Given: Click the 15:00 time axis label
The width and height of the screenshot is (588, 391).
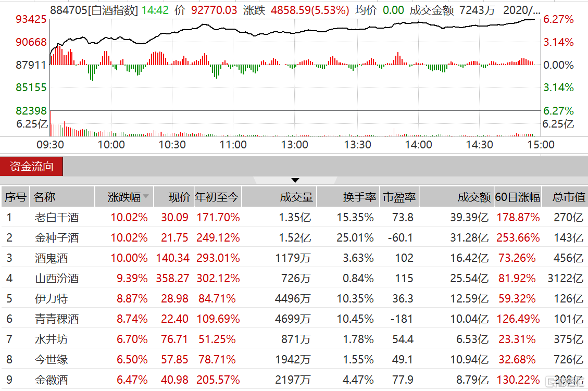Looking at the screenshot, I should tap(541, 145).
